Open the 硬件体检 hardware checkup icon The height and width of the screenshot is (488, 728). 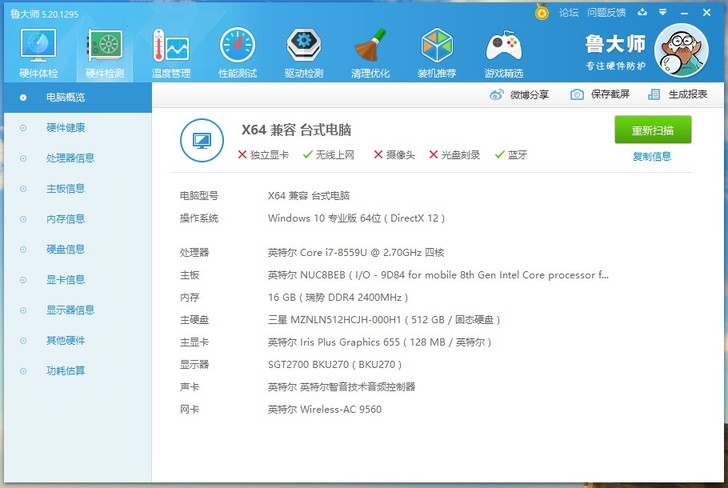[x=38, y=46]
